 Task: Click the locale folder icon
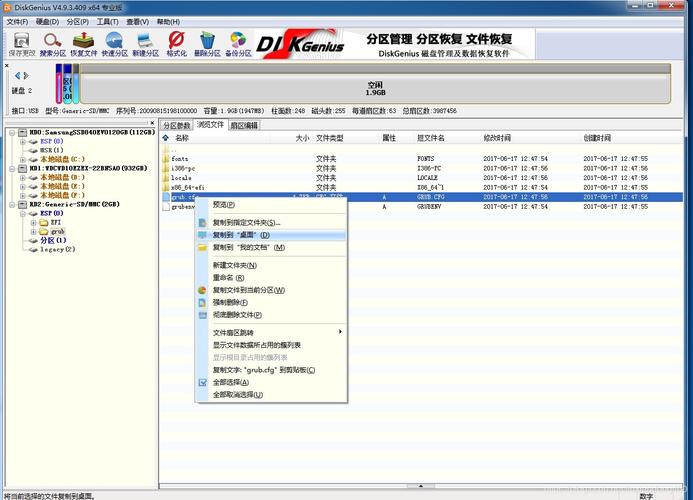coord(166,178)
